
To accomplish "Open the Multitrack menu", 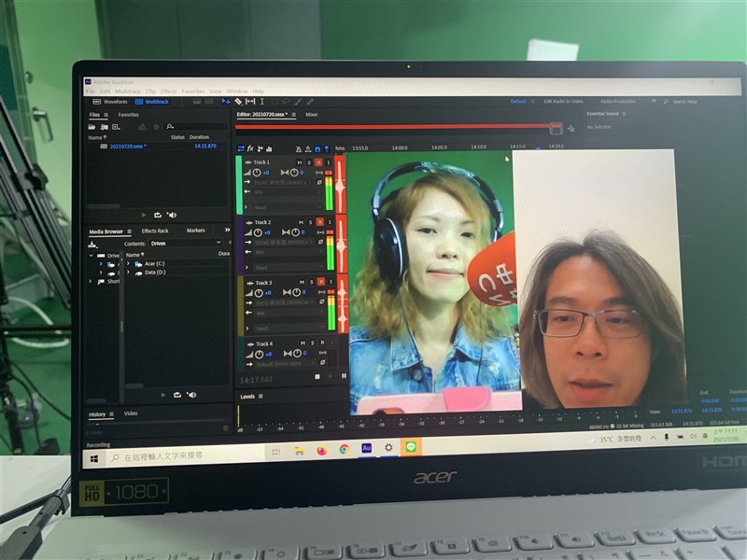I will 128,91.
